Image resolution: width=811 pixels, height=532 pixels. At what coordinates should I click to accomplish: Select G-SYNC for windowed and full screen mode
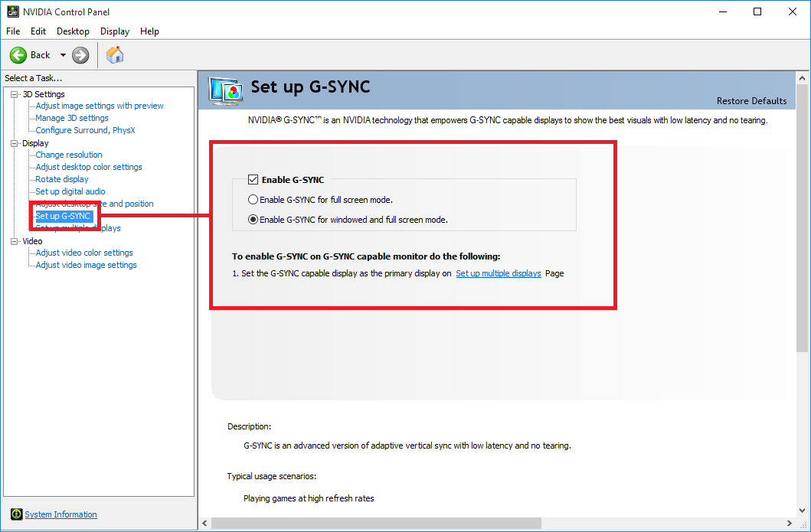(253, 220)
